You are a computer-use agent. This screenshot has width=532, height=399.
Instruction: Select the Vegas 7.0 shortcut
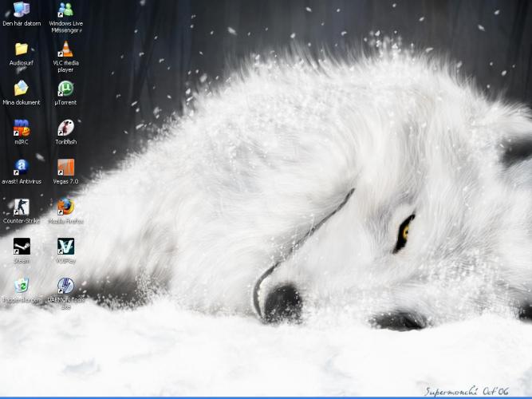pos(65,168)
